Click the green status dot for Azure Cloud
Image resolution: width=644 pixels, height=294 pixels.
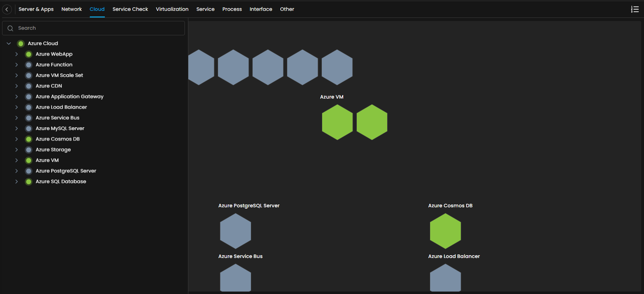[x=21, y=44]
